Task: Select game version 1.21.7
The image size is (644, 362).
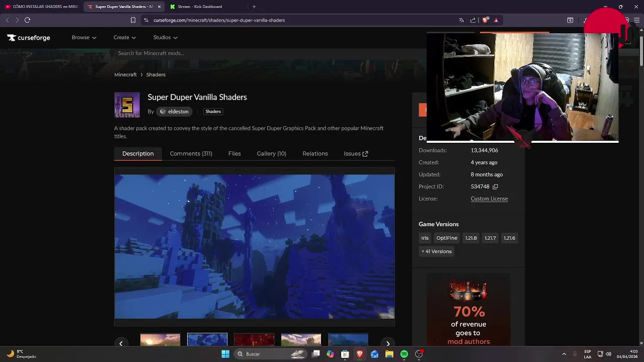Action: [490, 238]
